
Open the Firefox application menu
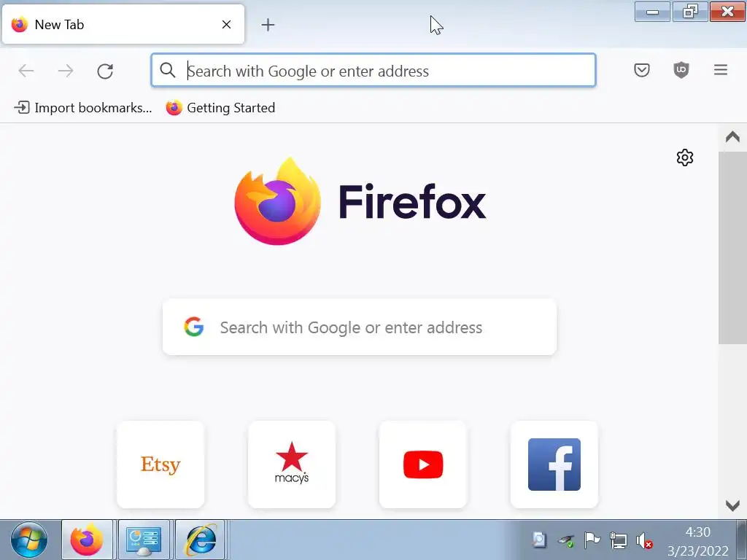coord(720,71)
